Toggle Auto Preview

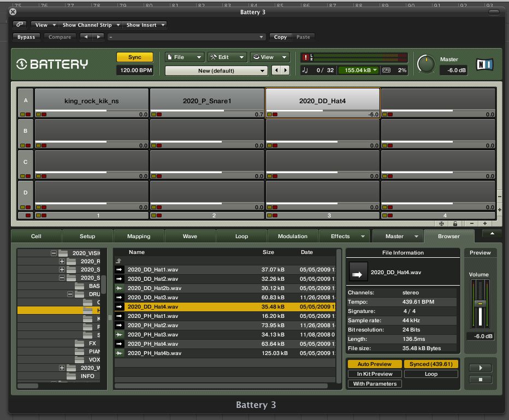pyautogui.click(x=375, y=364)
